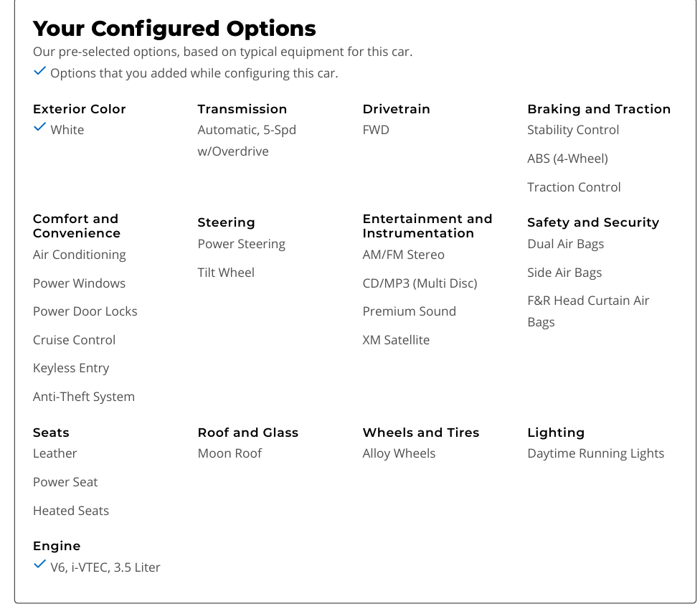
Task: Click the Automatic, 5-Spd w/Overdrive transmission
Action: (x=247, y=141)
